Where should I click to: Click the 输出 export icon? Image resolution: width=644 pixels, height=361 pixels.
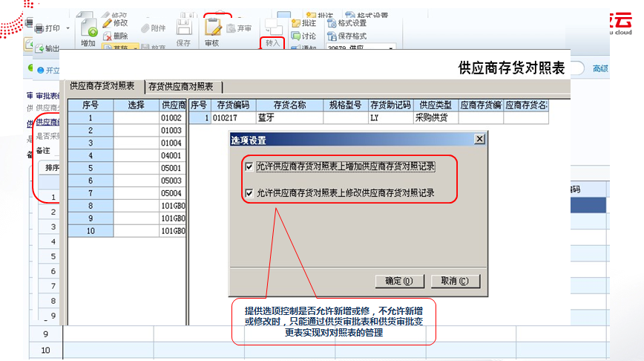[39, 48]
